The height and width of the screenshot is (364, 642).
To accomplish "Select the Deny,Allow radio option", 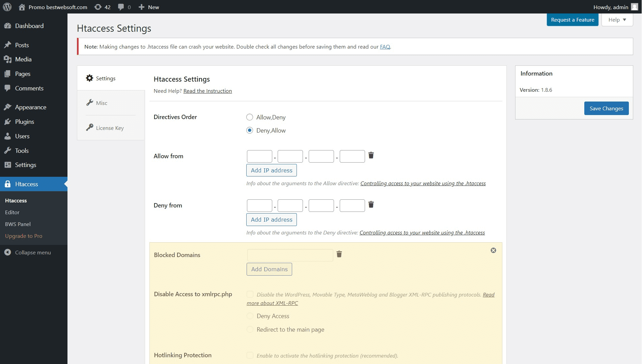I will 250,130.
